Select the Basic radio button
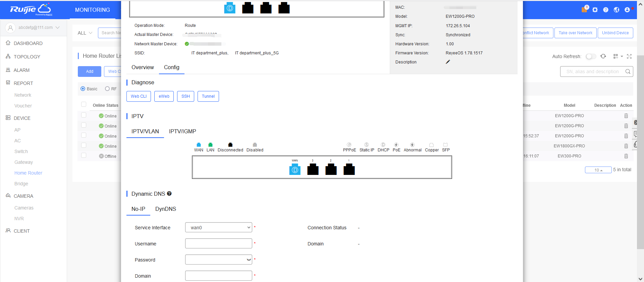 point(83,89)
